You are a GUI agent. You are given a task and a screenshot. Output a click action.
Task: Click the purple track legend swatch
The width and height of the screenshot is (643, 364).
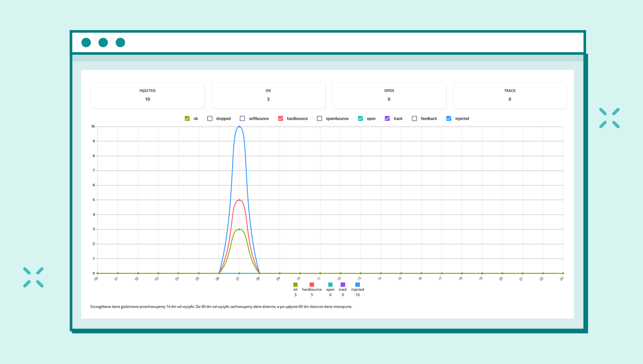pos(342,285)
